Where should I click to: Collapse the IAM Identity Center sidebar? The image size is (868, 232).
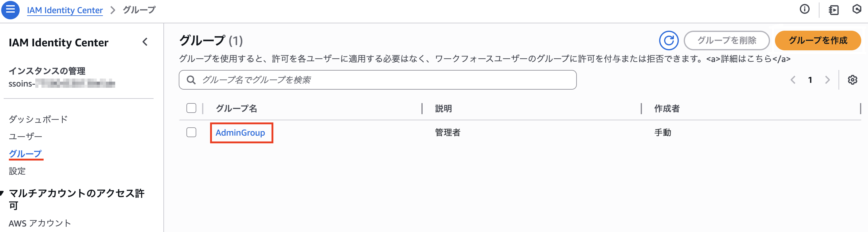pyautogui.click(x=145, y=42)
